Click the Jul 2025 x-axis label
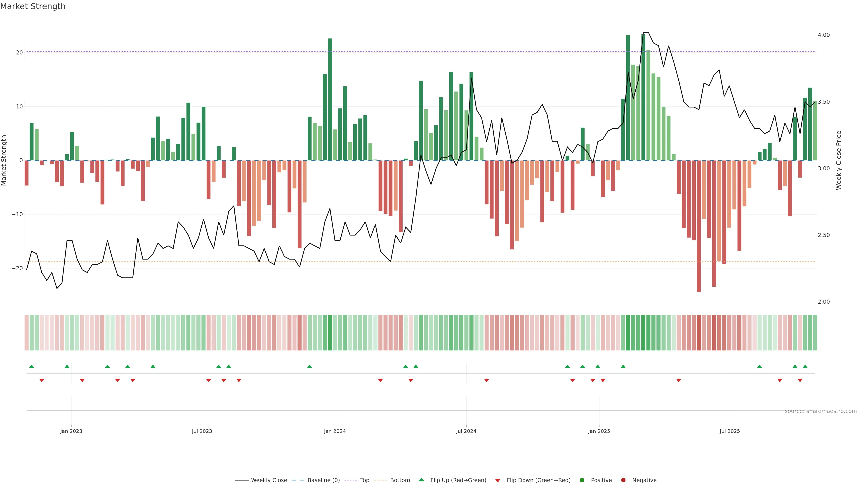 [729, 431]
